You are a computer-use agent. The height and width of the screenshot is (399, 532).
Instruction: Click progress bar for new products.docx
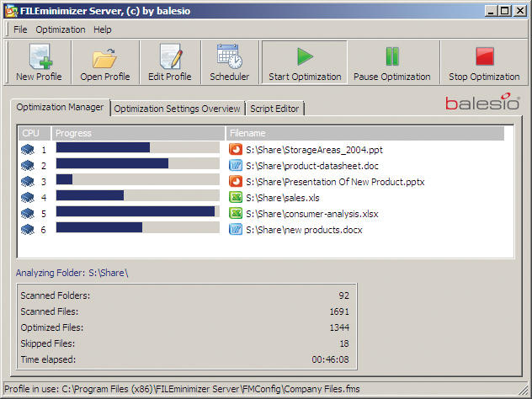point(138,227)
